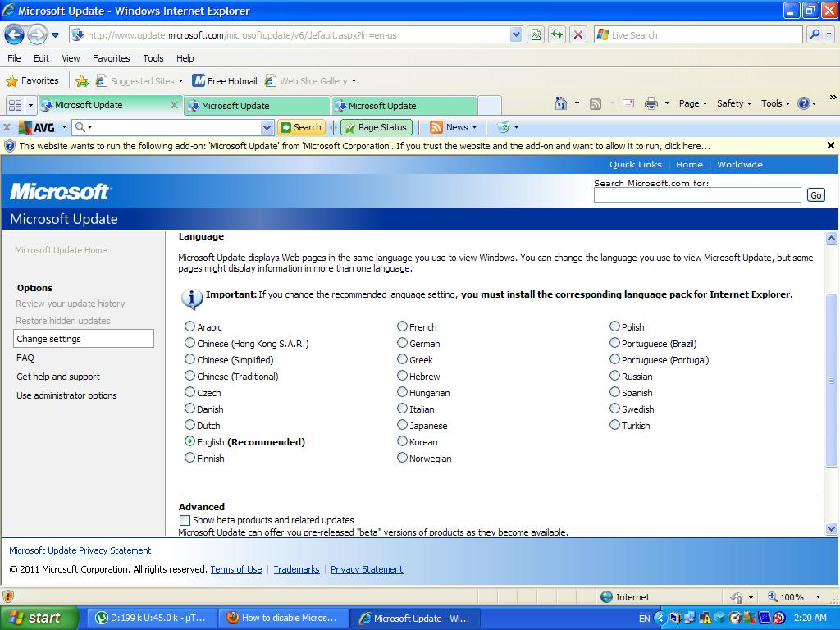Click the Terms of Use link
840x630 pixels.
(236, 569)
